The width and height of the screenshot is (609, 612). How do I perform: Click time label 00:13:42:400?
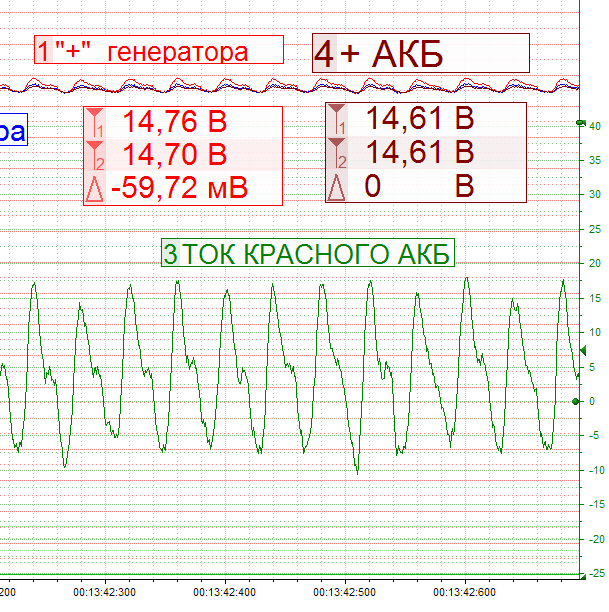point(224,592)
